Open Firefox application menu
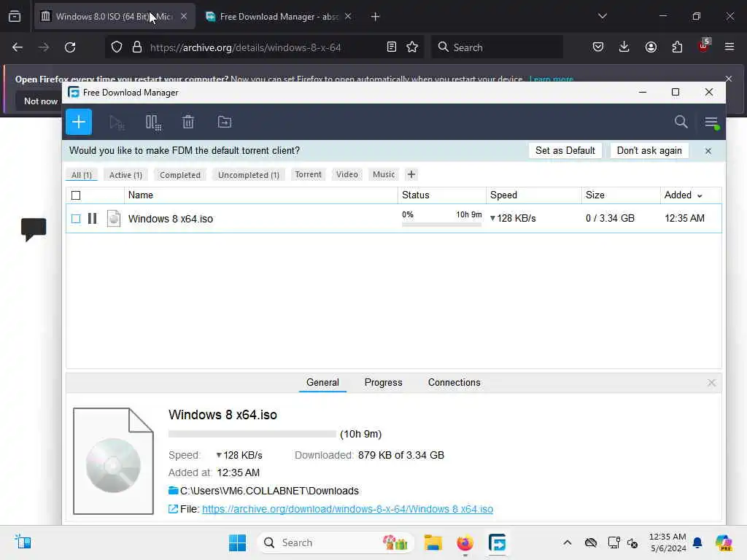This screenshot has width=747, height=560. 729,47
